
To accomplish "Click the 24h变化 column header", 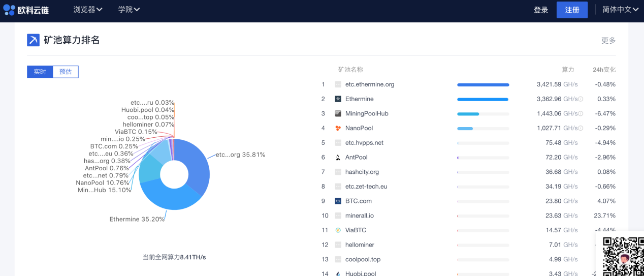I will pyautogui.click(x=604, y=70).
